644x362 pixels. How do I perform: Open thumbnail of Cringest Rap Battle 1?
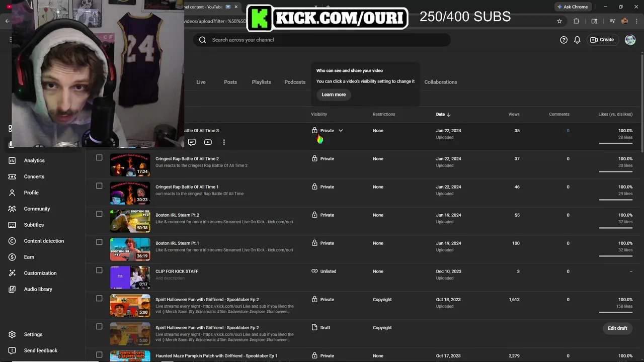click(130, 193)
